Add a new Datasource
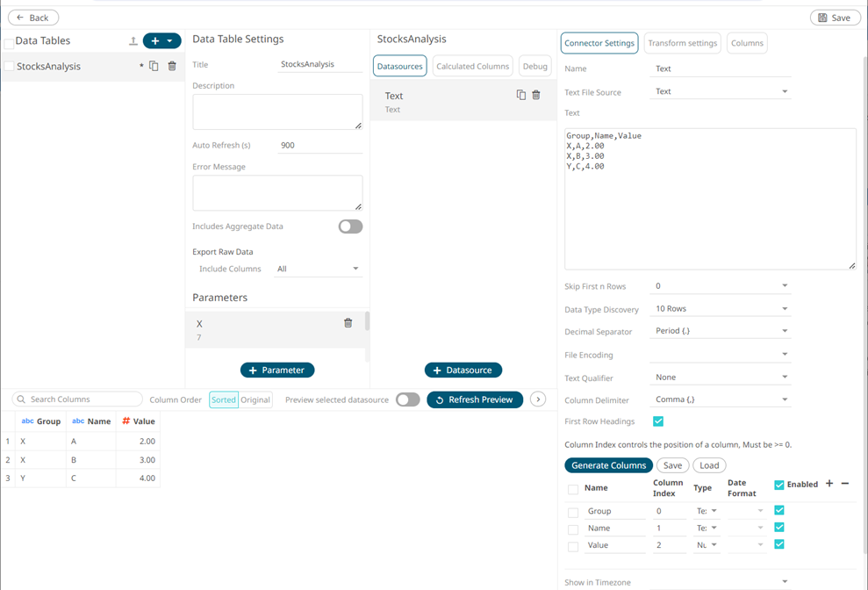This screenshot has height=590, width=868. (463, 370)
